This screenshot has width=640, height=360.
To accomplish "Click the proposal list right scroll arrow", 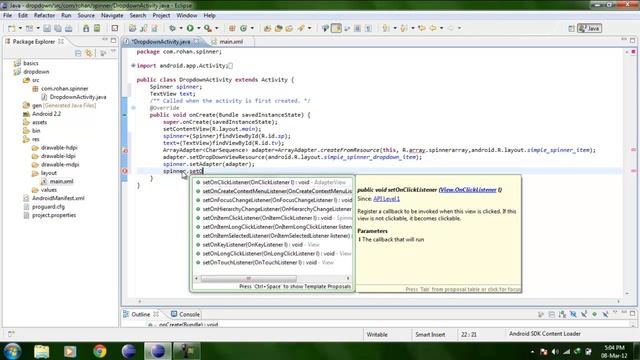I will point(348,278).
